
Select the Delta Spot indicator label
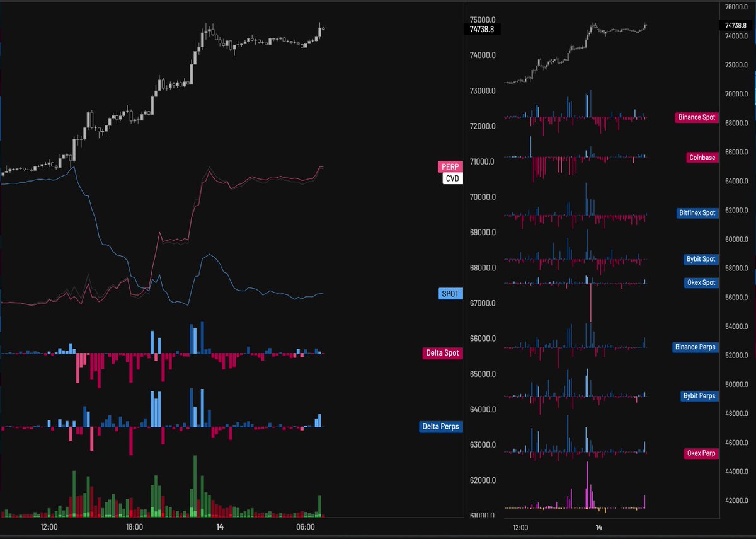point(442,353)
